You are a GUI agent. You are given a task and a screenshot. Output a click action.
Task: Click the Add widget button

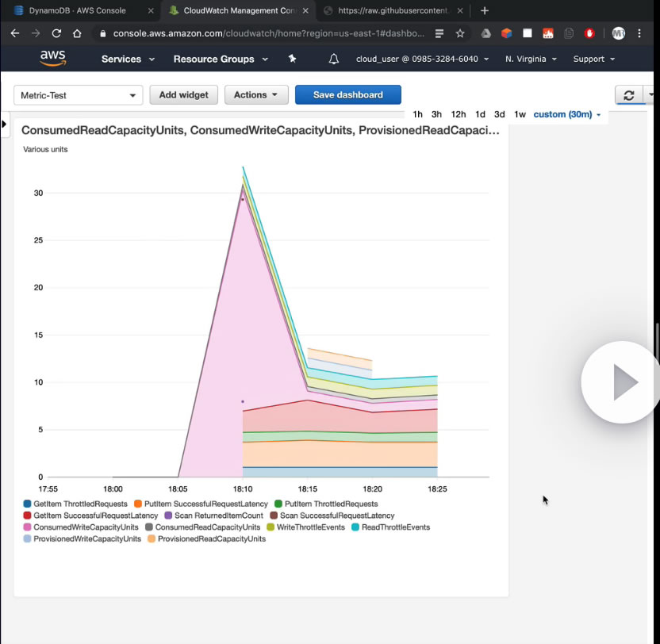(x=183, y=95)
